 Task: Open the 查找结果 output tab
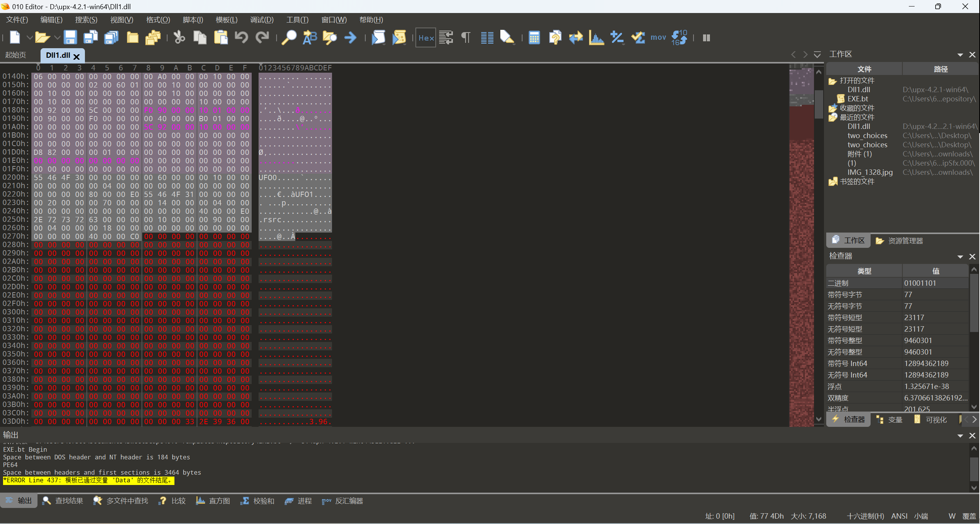63,501
